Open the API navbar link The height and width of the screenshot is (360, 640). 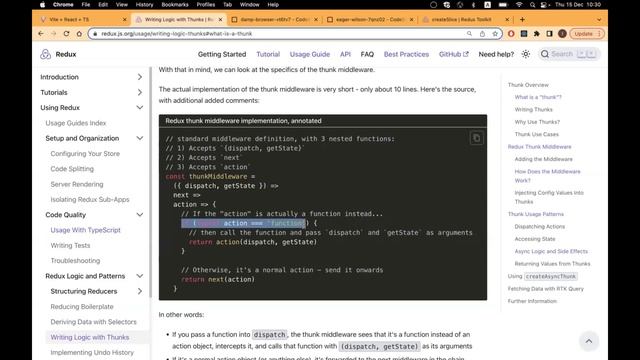[345, 54]
